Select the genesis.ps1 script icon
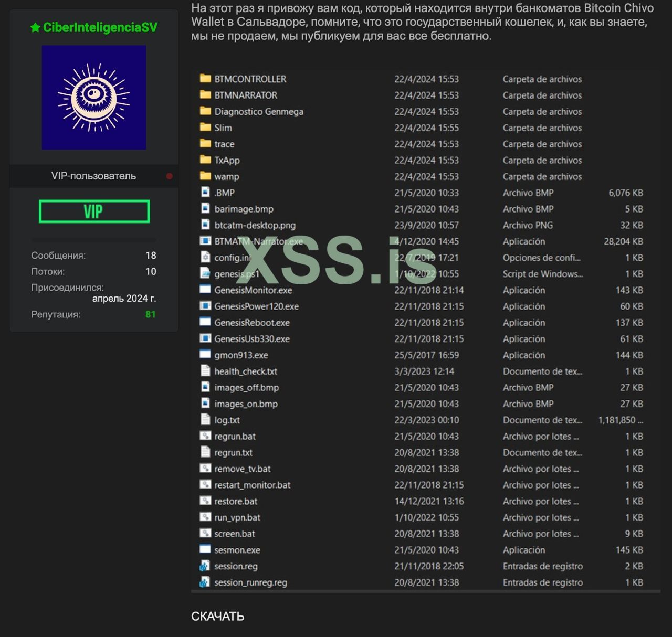 coord(205,274)
